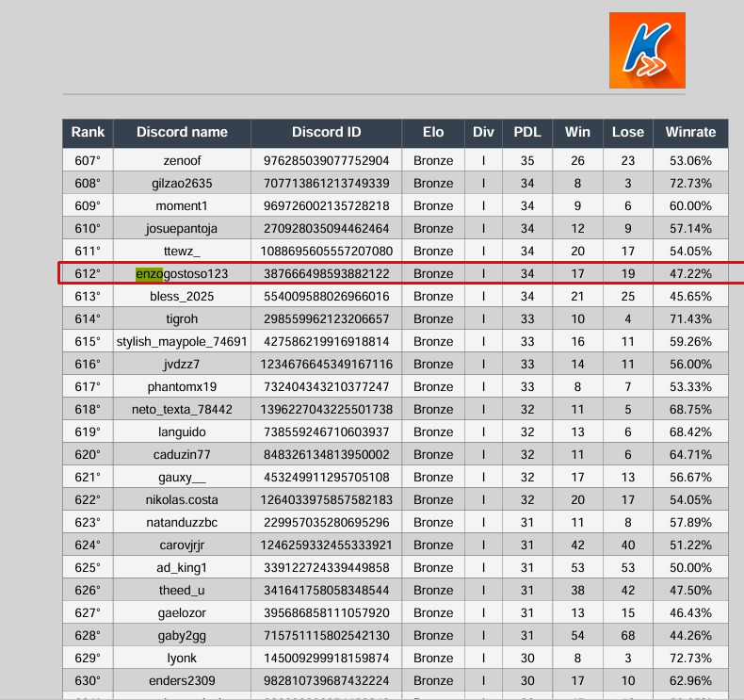Click the name josuepantoja
744x700 pixels.
click(182, 229)
